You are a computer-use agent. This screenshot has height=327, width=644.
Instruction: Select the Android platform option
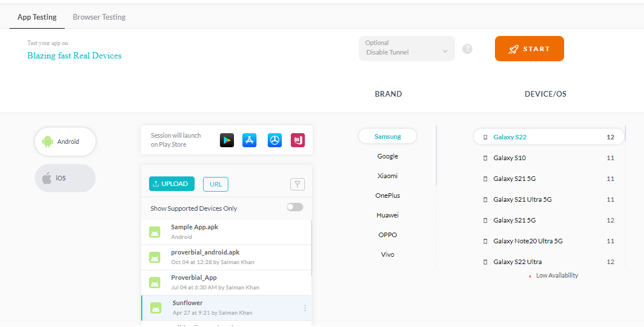(65, 142)
